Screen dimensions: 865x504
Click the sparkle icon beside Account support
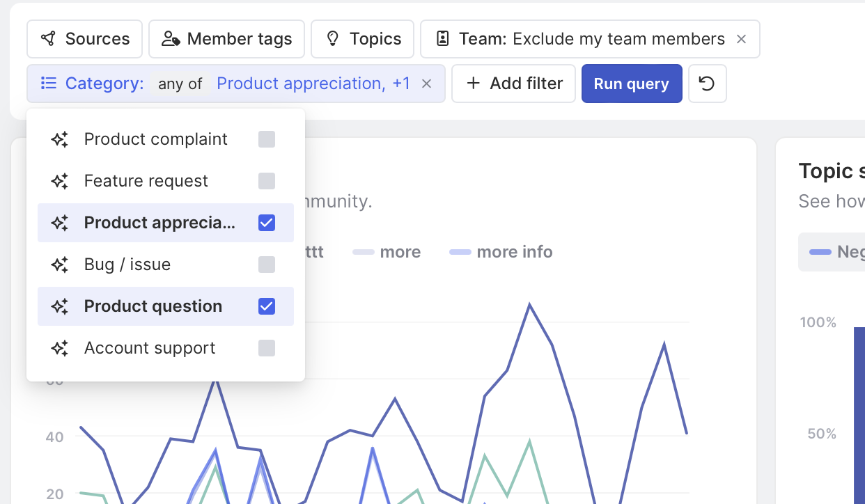60,348
